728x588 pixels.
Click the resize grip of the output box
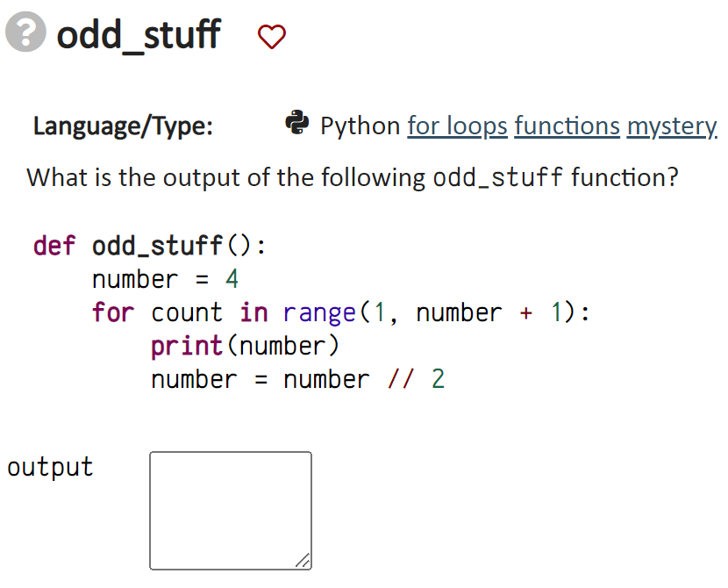(304, 562)
